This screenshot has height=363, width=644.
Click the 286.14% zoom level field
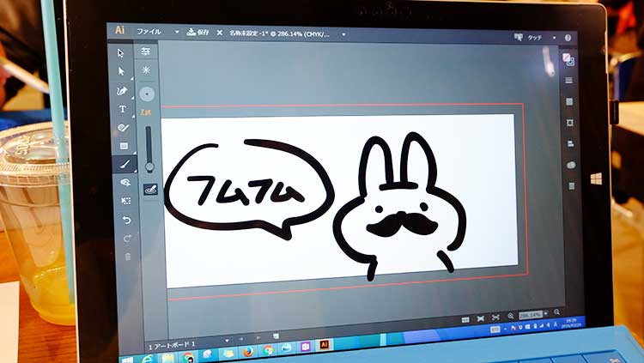point(531,315)
